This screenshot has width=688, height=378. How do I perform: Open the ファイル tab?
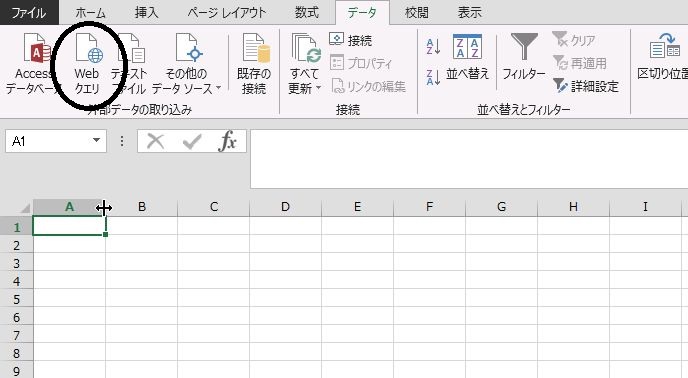pos(29,12)
